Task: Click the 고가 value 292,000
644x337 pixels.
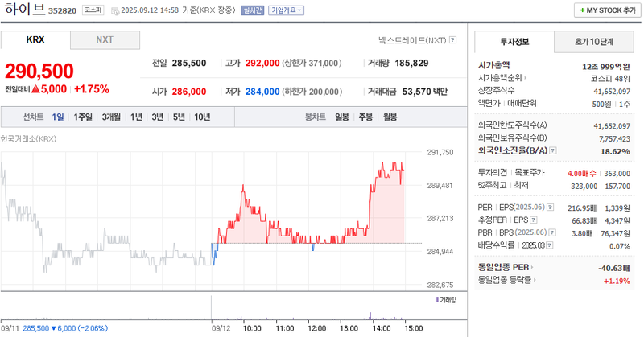Action: click(262, 63)
